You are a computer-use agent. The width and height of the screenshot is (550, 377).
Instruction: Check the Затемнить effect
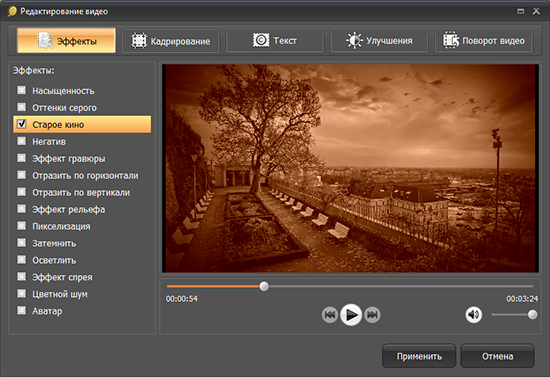pyautogui.click(x=22, y=243)
